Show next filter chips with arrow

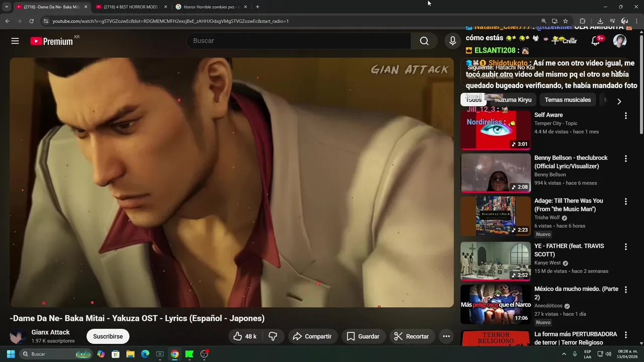tap(619, 101)
